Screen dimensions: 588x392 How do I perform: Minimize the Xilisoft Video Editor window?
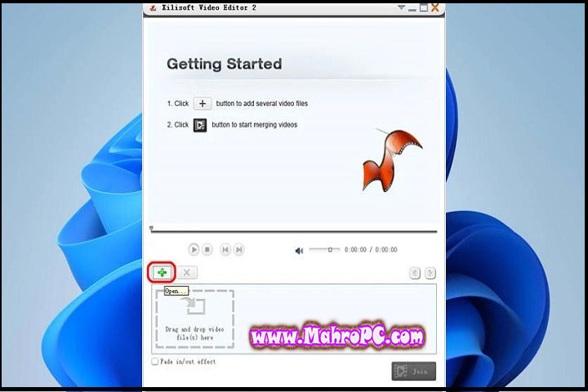412,8
